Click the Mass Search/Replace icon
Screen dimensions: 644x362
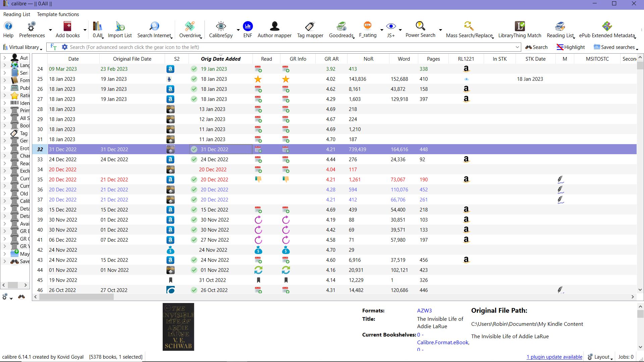pyautogui.click(x=469, y=26)
